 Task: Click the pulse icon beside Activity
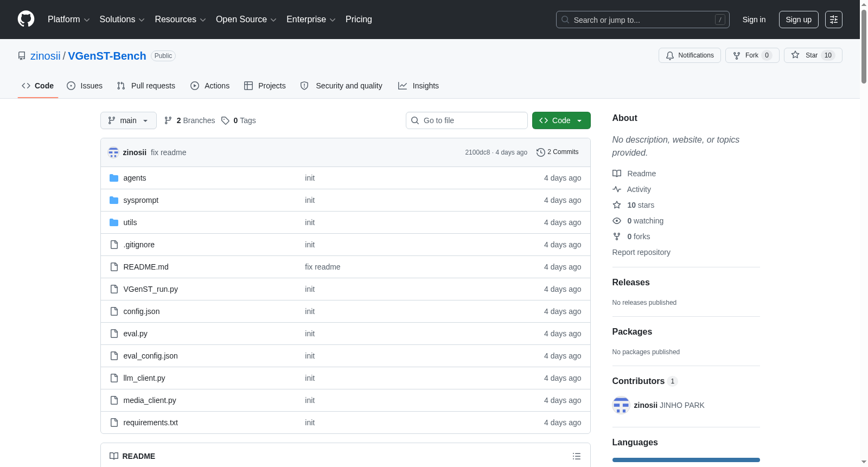[617, 189]
